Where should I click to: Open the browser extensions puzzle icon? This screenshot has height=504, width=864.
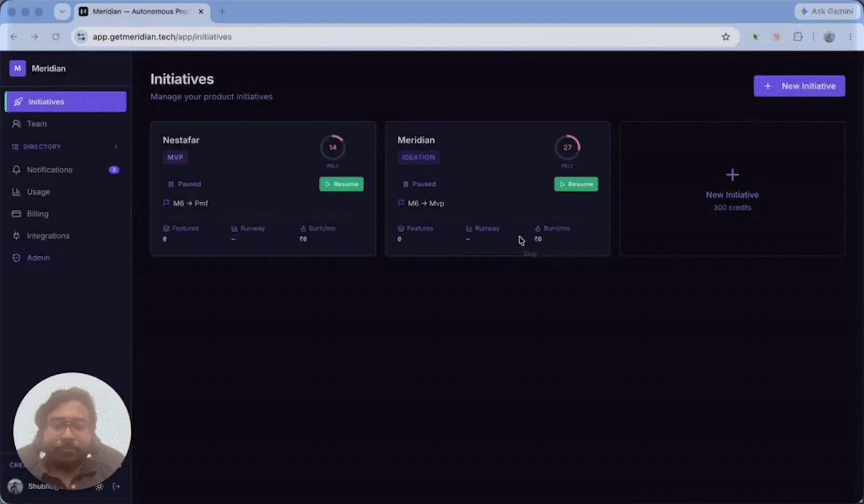click(798, 37)
